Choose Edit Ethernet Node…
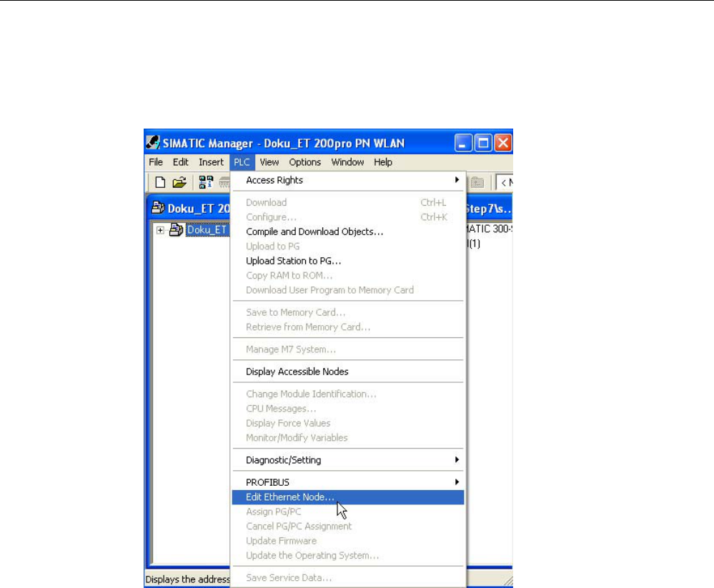714x588 pixels. coord(348,497)
